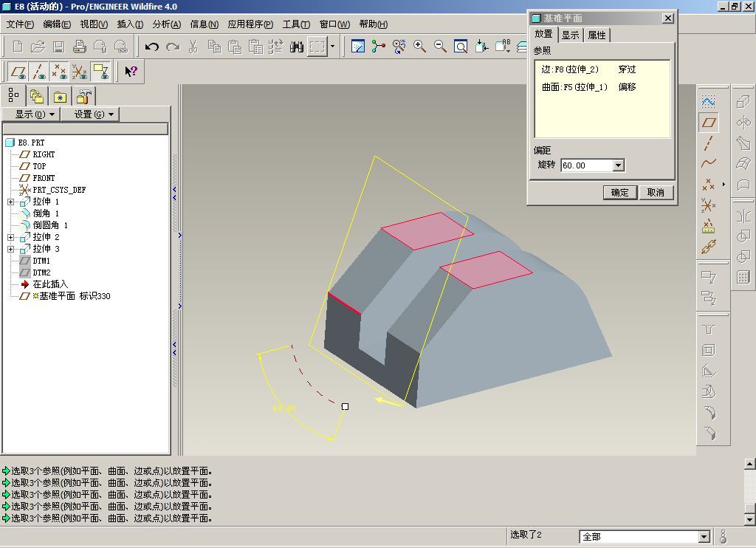Select the Revolve tool icon
756x548 pixels.
pos(743,122)
